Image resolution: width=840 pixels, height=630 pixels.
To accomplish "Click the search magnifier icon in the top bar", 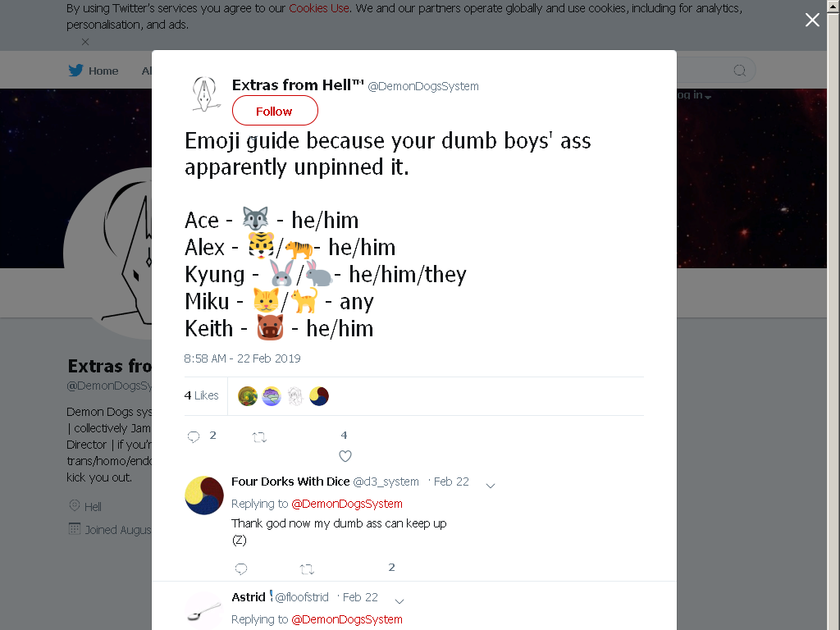I will tap(739, 71).
